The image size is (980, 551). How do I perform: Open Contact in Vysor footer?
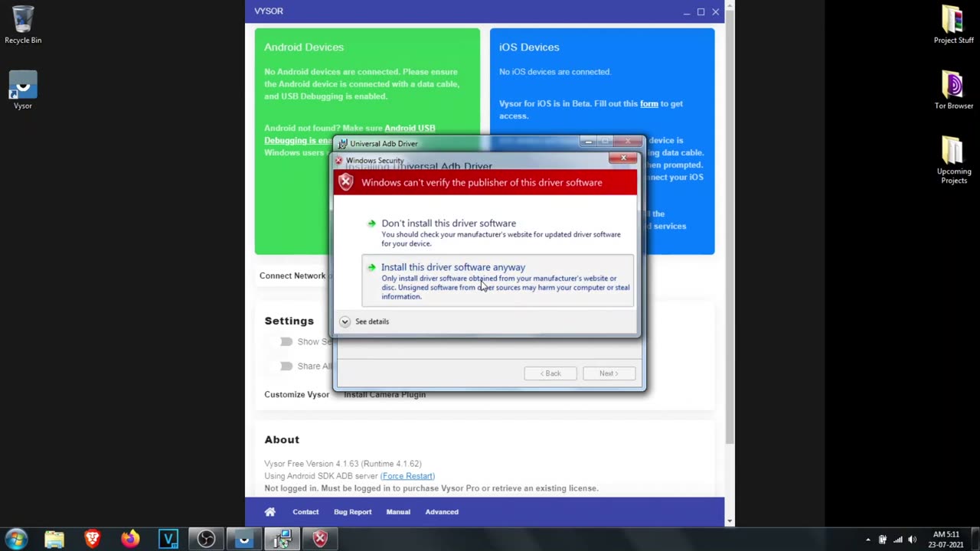click(305, 512)
